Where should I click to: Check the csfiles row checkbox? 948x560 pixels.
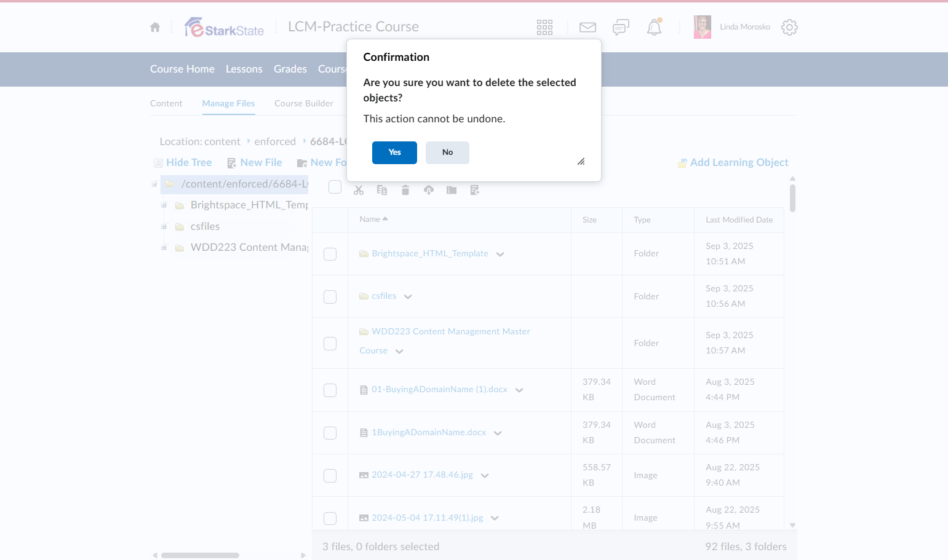tap(330, 297)
